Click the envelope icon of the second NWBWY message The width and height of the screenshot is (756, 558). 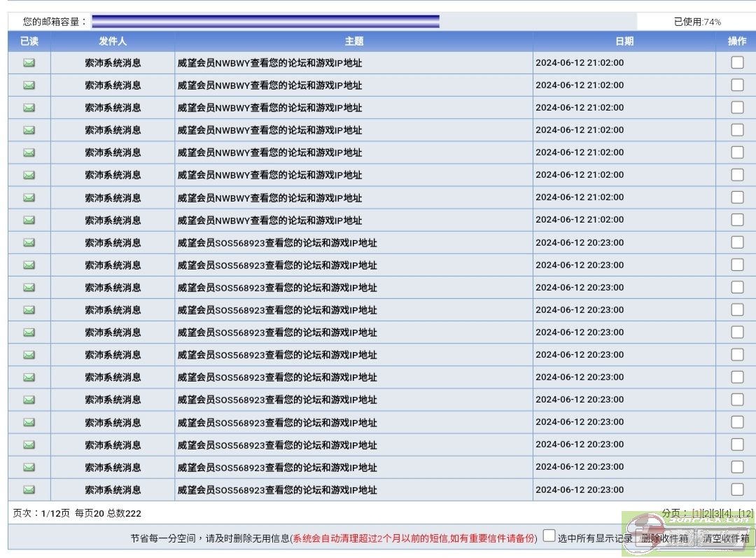29,85
